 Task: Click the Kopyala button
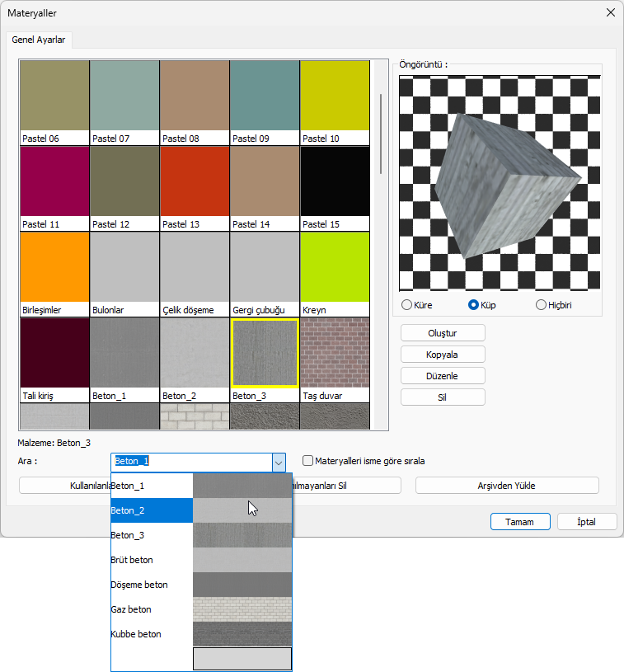[x=443, y=355]
